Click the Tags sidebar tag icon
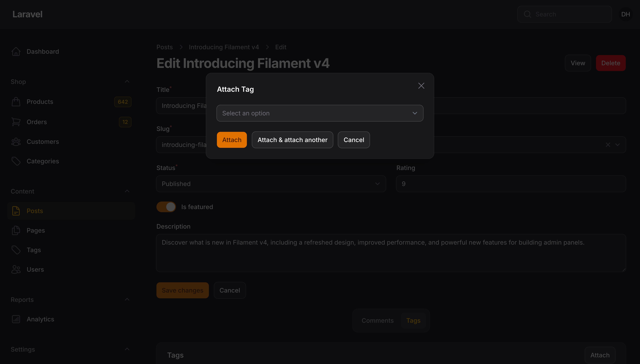 pos(16,250)
